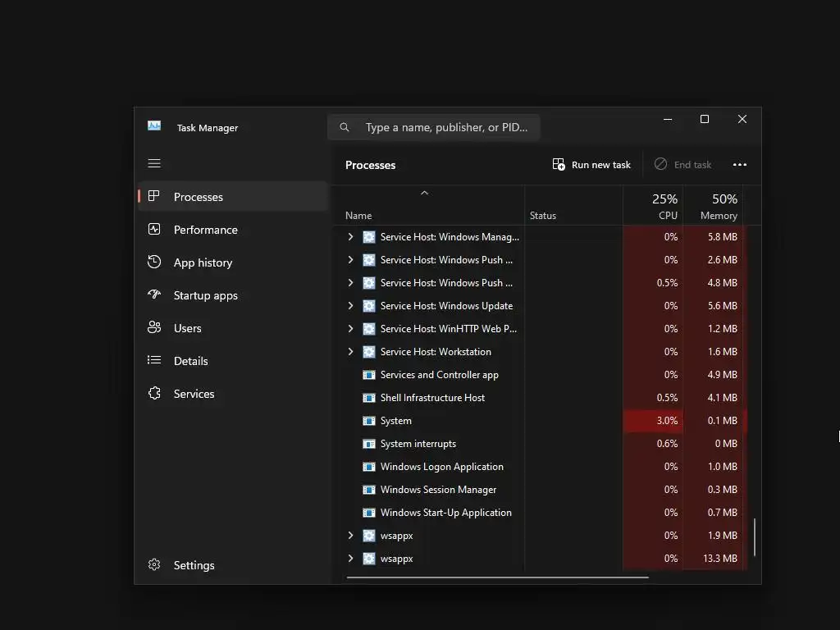Click the Run new task icon
This screenshot has height=630, width=840.
(x=559, y=164)
